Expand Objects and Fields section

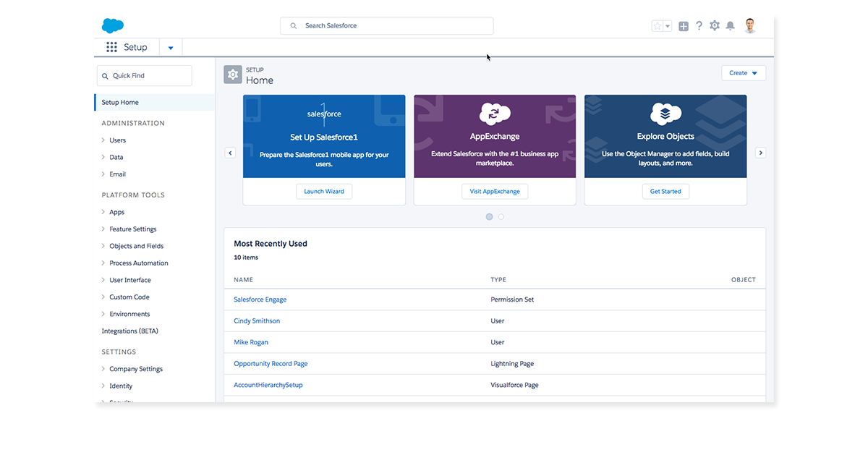click(x=103, y=246)
